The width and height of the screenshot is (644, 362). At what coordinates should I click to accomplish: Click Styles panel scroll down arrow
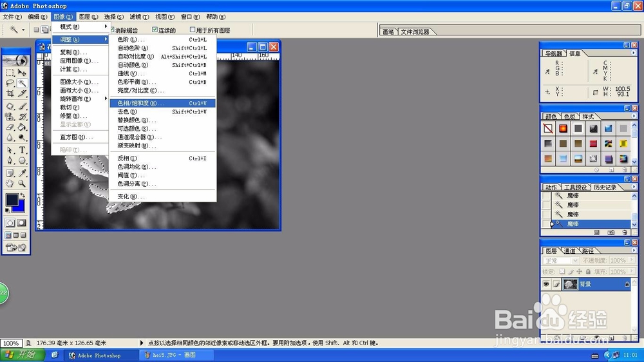click(634, 162)
